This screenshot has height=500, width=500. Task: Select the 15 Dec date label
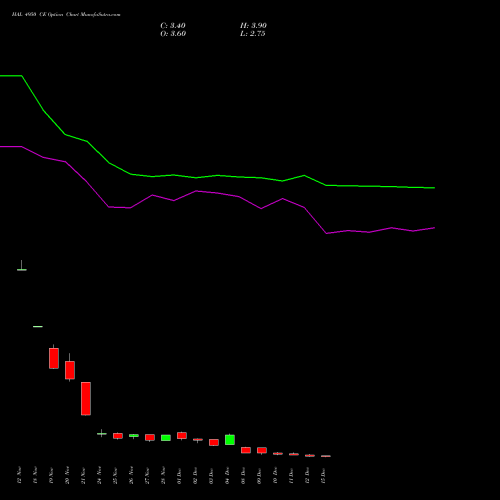pos(323,475)
